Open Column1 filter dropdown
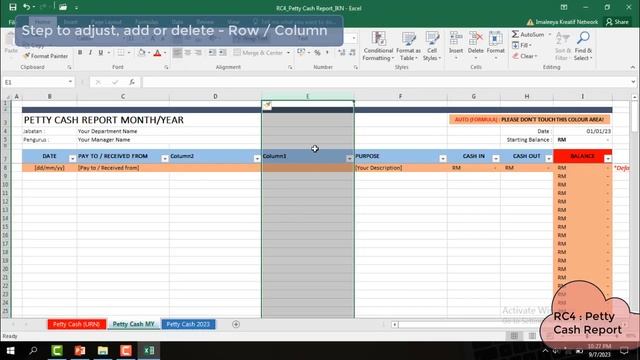 click(350, 158)
